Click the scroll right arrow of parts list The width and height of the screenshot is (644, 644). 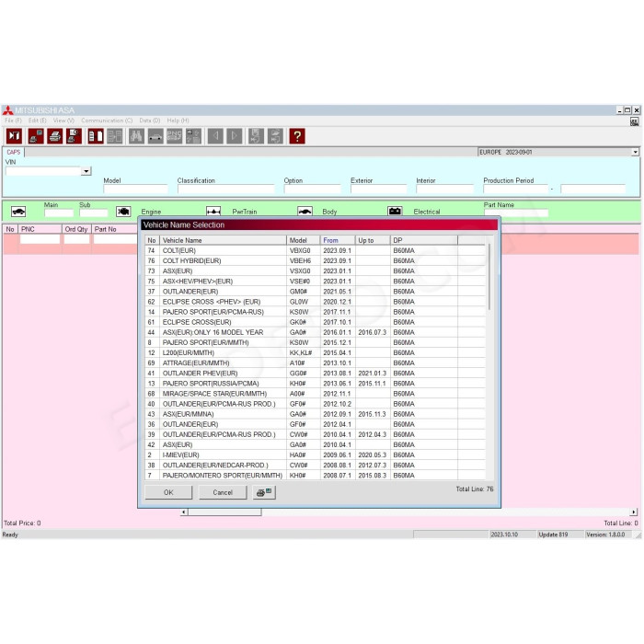(x=634, y=512)
